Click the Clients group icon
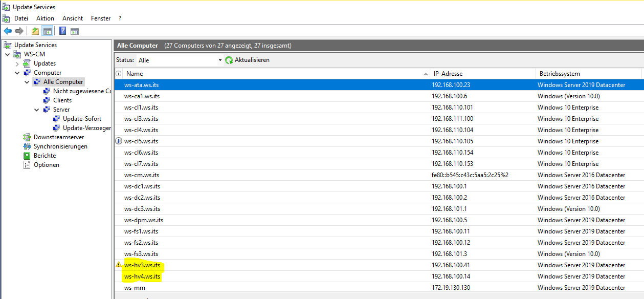This screenshot has height=299, width=644. tap(47, 100)
